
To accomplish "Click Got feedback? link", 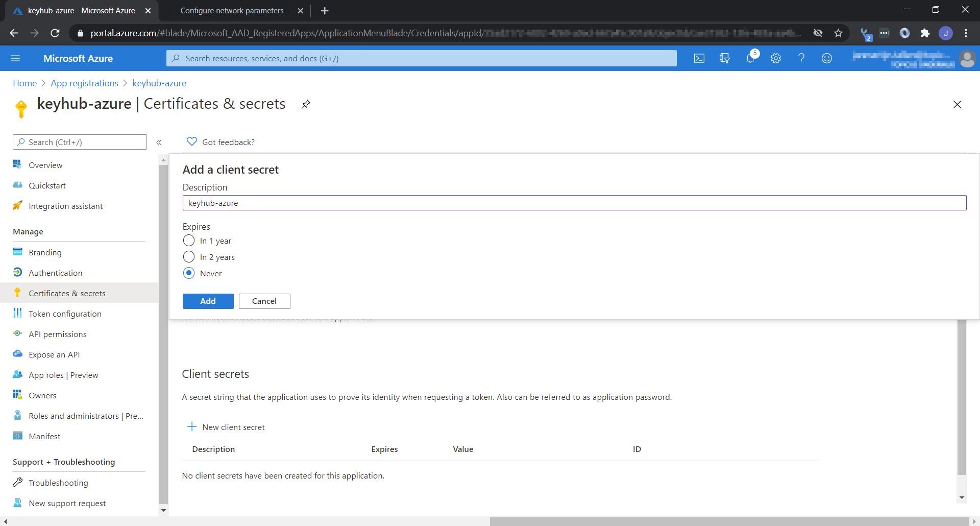I will pyautogui.click(x=228, y=142).
